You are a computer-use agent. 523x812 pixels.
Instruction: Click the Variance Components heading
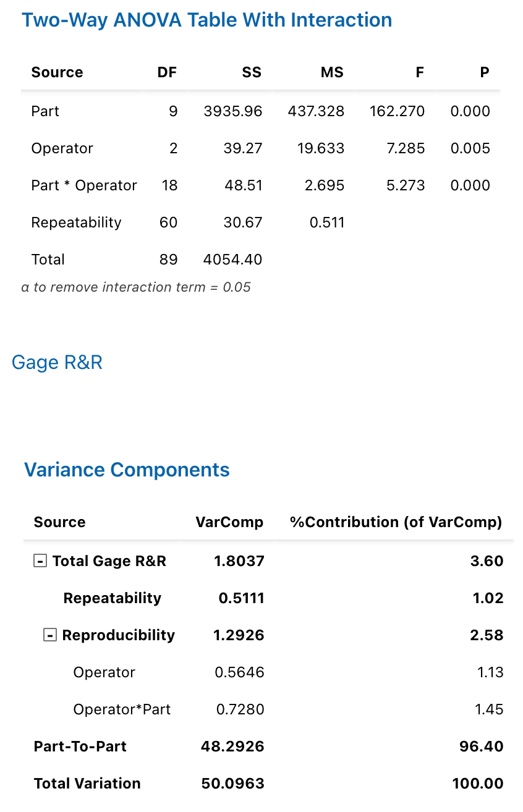click(127, 470)
